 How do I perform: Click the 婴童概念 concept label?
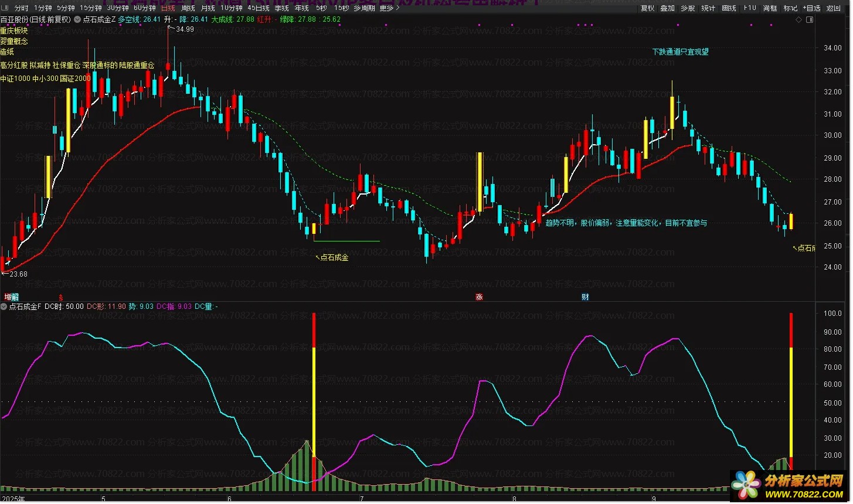click(x=14, y=41)
